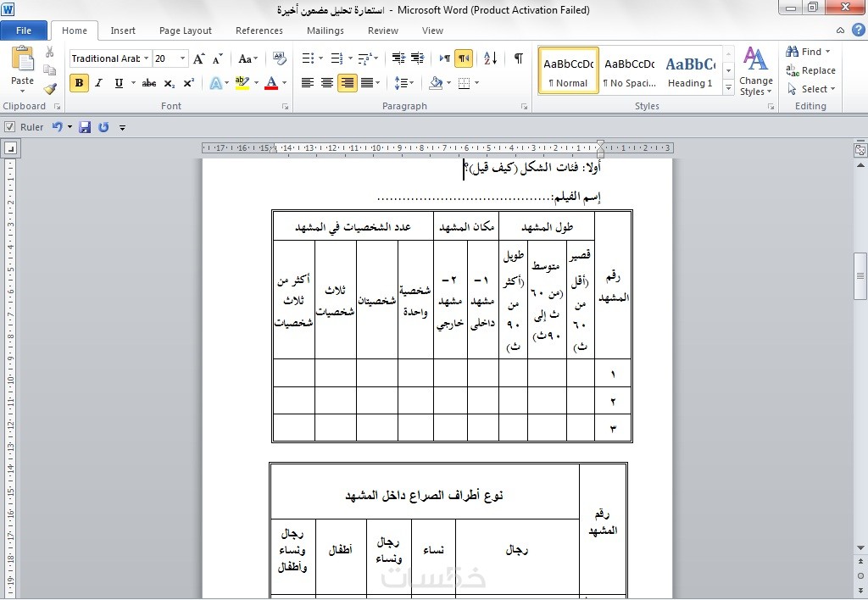Apply the Heading 1 style
868x600 pixels.
point(691,71)
